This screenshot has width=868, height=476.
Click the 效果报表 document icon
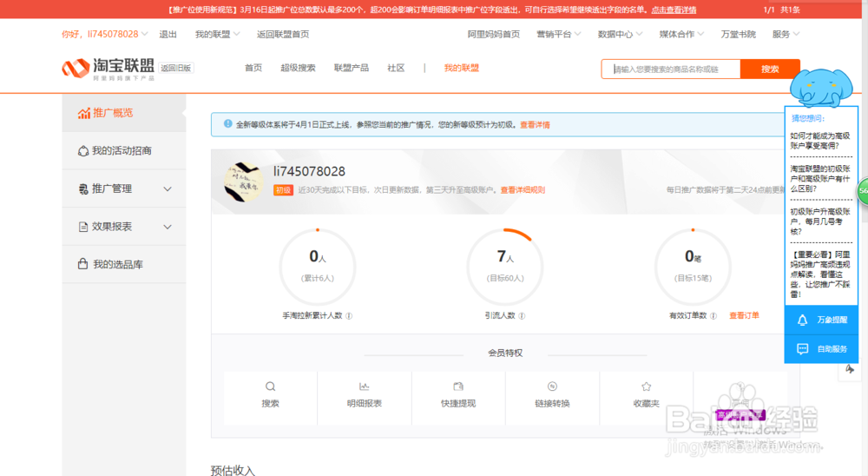(83, 227)
